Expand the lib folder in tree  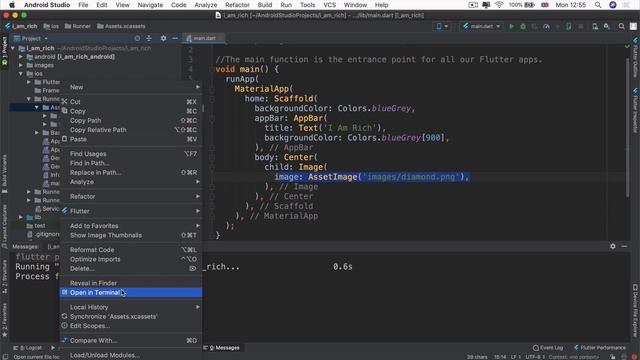tap(21, 217)
